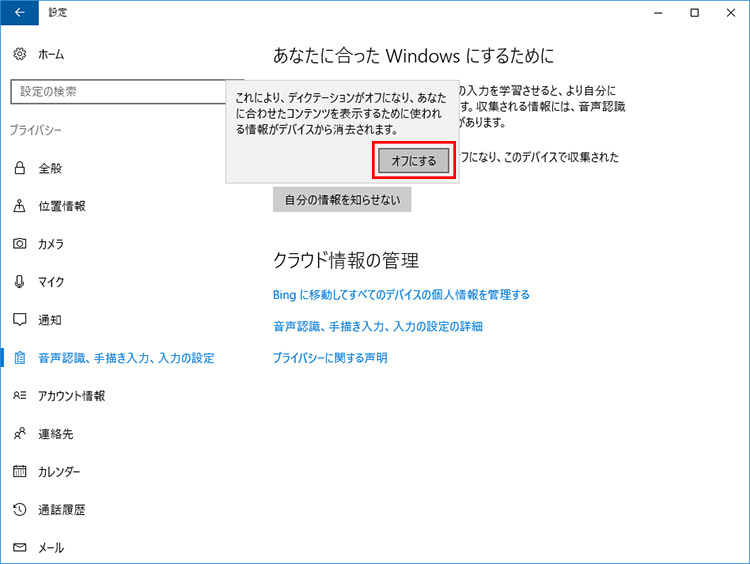Image resolution: width=750 pixels, height=564 pixels.
Task: Click the calendar icon in sidebar
Action: (19, 472)
